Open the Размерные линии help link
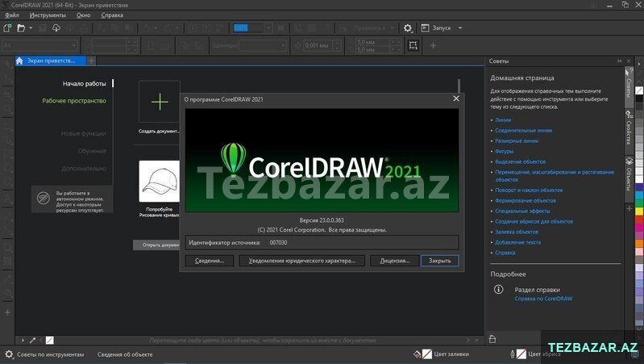Viewport: 644px width, 364px height. click(517, 140)
